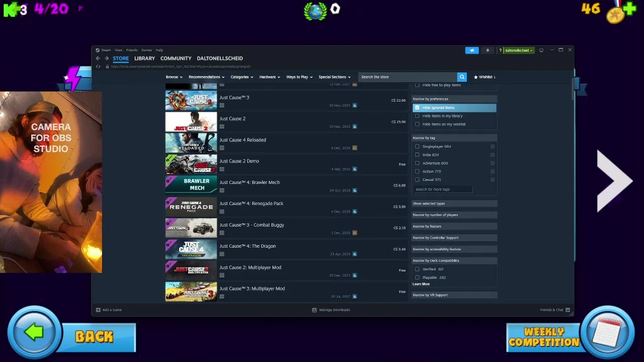This screenshot has height=362, width=644.
Task: Exclude the Adventure tag icon
Action: tap(493, 163)
